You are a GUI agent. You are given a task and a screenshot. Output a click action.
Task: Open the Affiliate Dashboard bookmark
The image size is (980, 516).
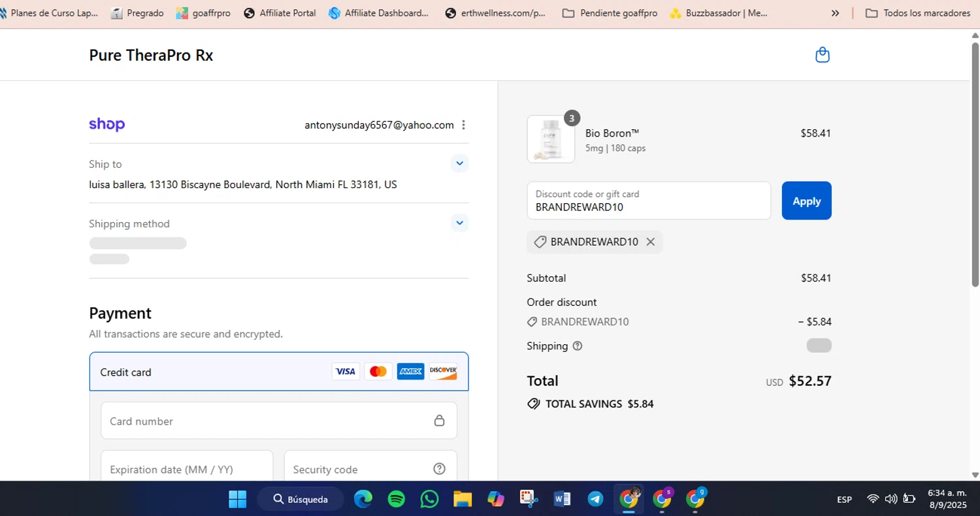point(379,13)
